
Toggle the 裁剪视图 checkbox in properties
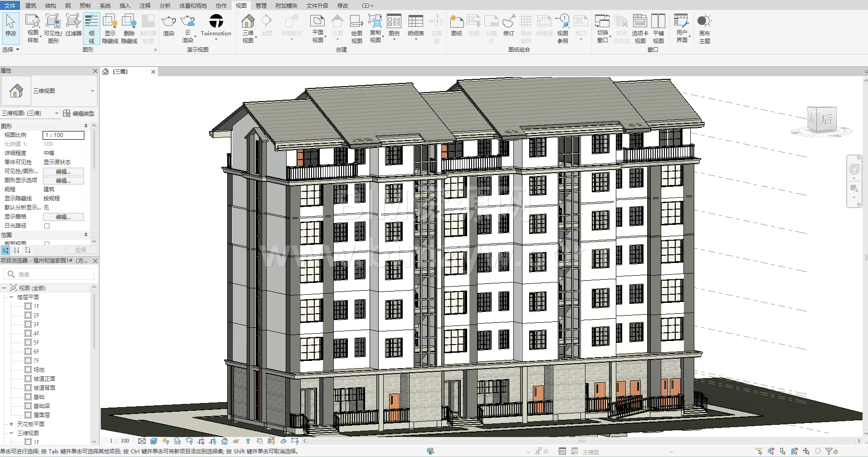(47, 243)
